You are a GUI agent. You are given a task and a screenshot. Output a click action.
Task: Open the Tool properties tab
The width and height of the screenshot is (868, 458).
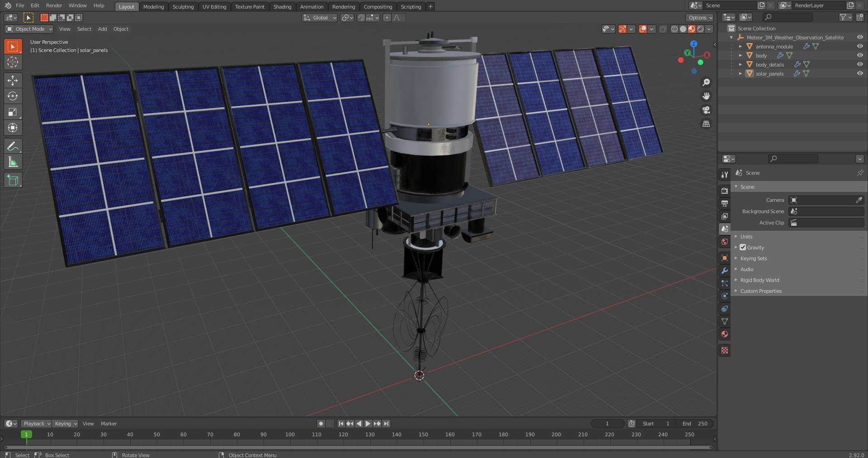tap(725, 174)
